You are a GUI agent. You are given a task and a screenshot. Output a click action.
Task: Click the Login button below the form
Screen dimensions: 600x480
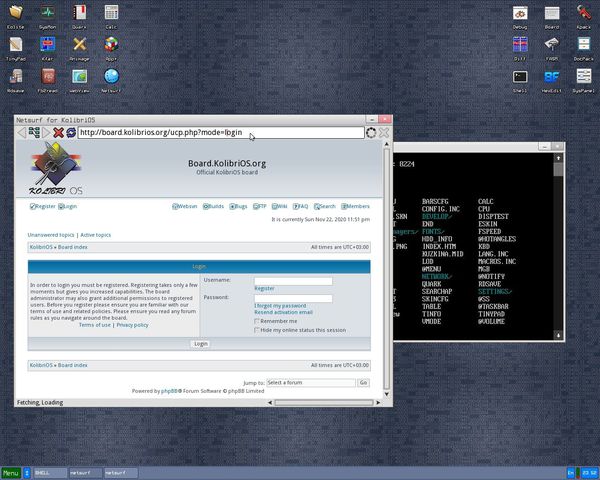pos(201,344)
